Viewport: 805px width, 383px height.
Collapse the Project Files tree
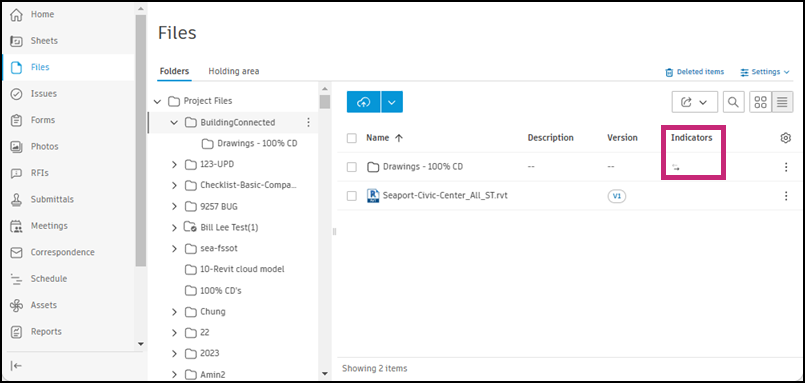pyautogui.click(x=157, y=101)
